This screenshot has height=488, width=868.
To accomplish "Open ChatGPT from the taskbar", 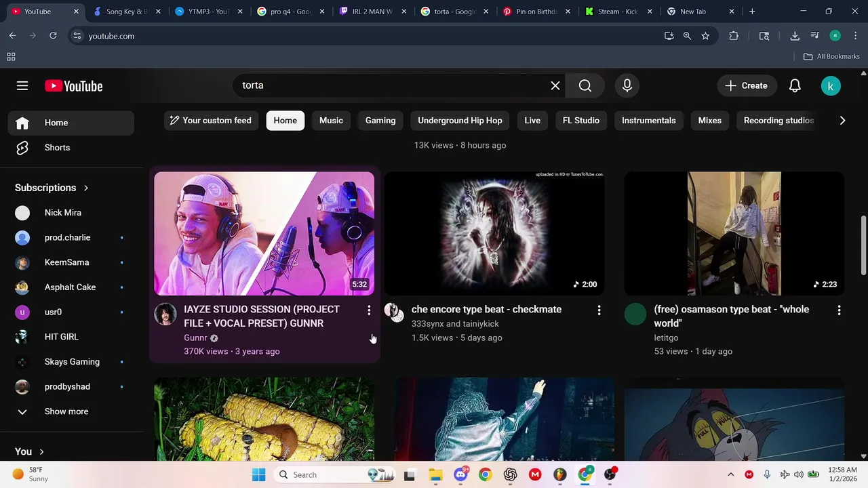I will (x=511, y=474).
